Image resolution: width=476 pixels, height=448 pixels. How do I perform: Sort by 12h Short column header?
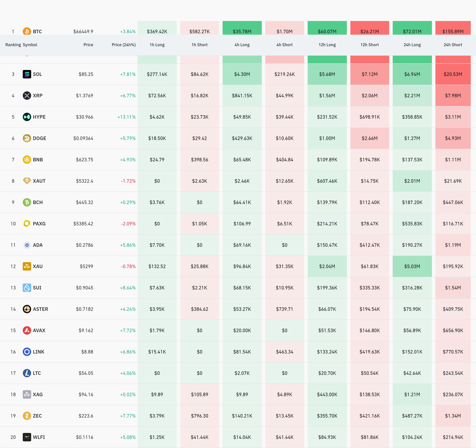click(x=369, y=45)
